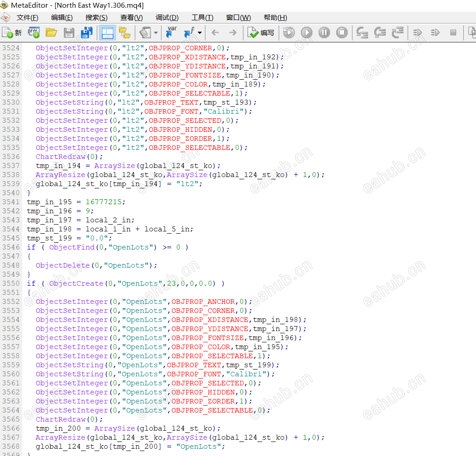Open the 文件(F) menu
This screenshot has height=456, width=476.
coord(27,18)
